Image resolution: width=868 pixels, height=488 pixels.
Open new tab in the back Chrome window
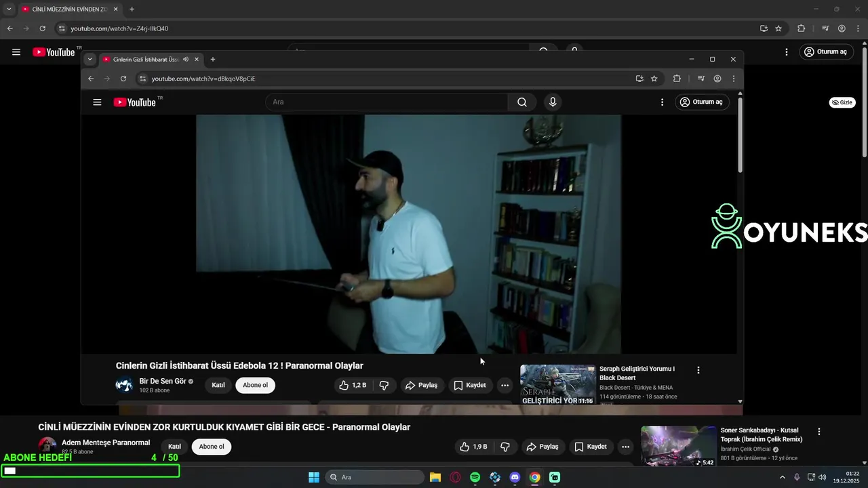pyautogui.click(x=132, y=9)
